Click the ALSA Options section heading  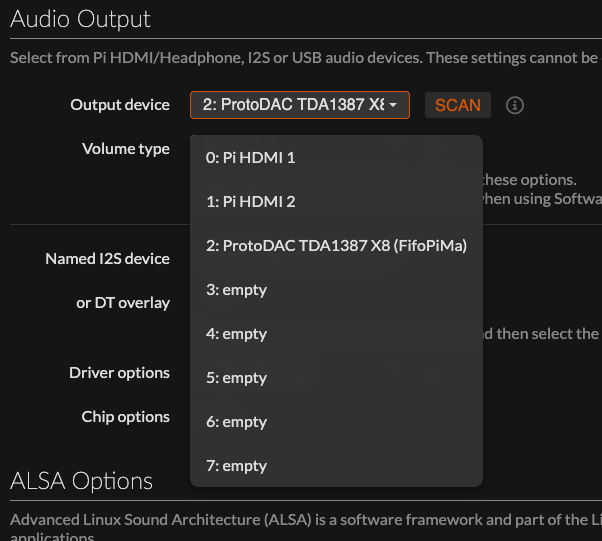click(81, 481)
